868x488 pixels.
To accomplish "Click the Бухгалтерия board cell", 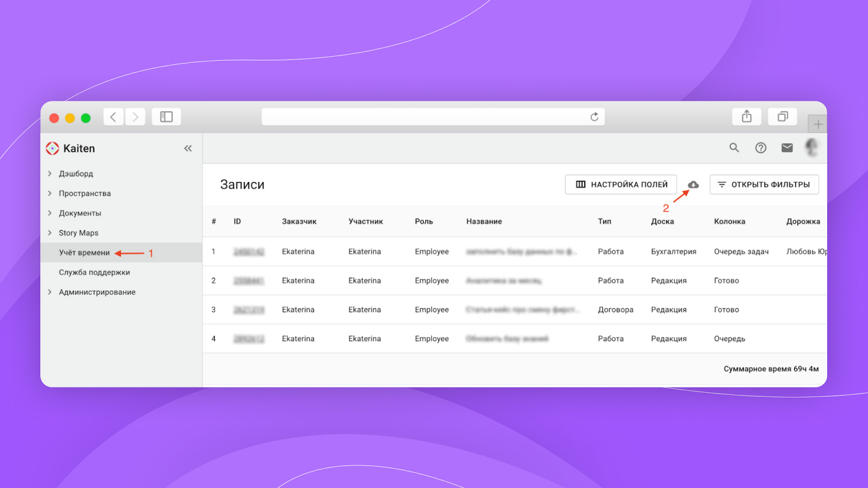I will 673,252.
